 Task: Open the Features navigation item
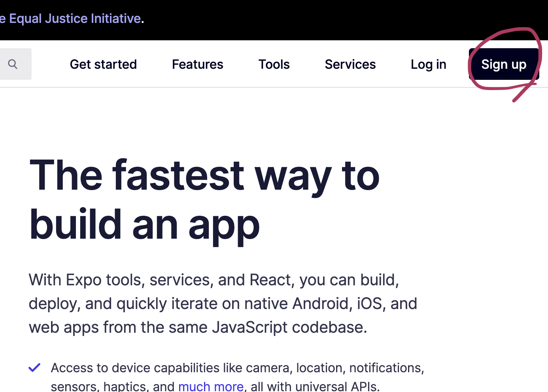tap(197, 64)
